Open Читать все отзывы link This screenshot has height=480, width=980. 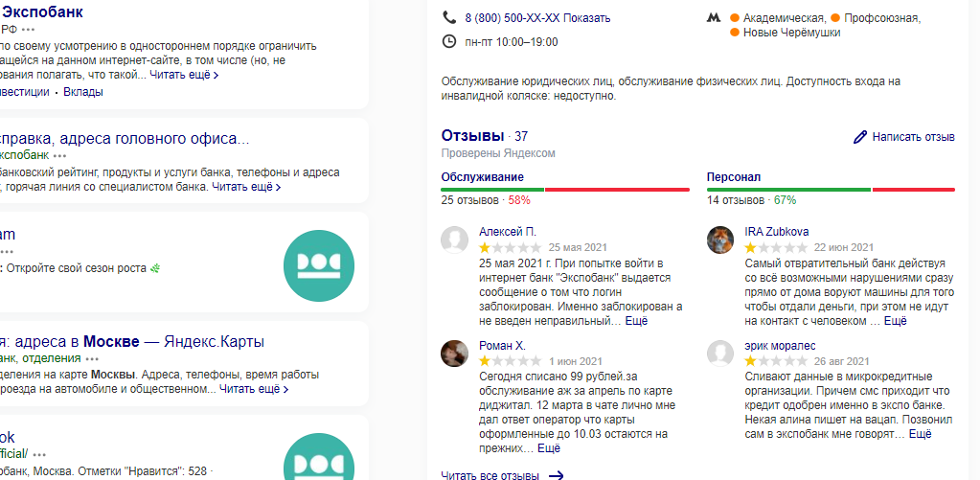[x=490, y=475]
